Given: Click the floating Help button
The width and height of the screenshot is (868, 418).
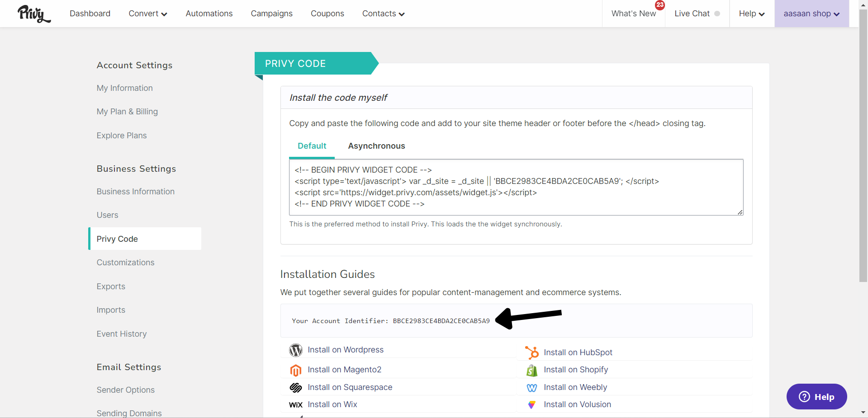Looking at the screenshot, I should [x=816, y=397].
